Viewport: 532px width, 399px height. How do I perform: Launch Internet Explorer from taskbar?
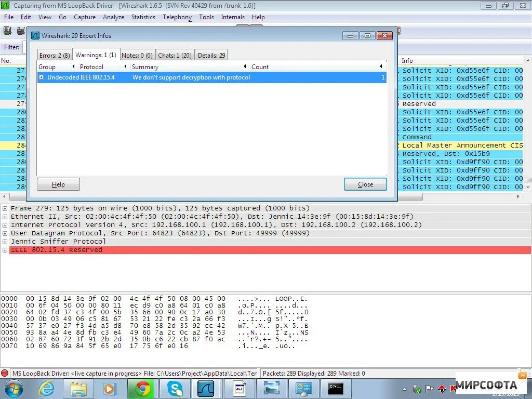click(x=46, y=389)
